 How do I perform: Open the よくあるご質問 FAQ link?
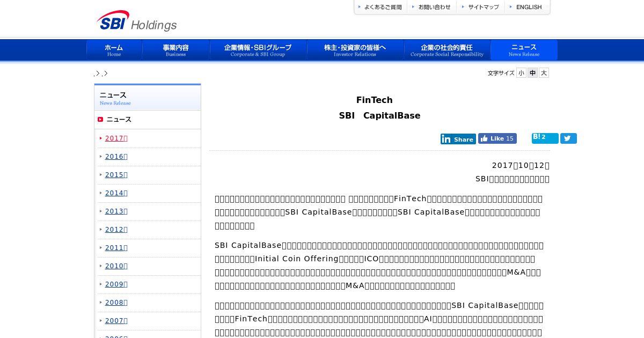coord(380,7)
